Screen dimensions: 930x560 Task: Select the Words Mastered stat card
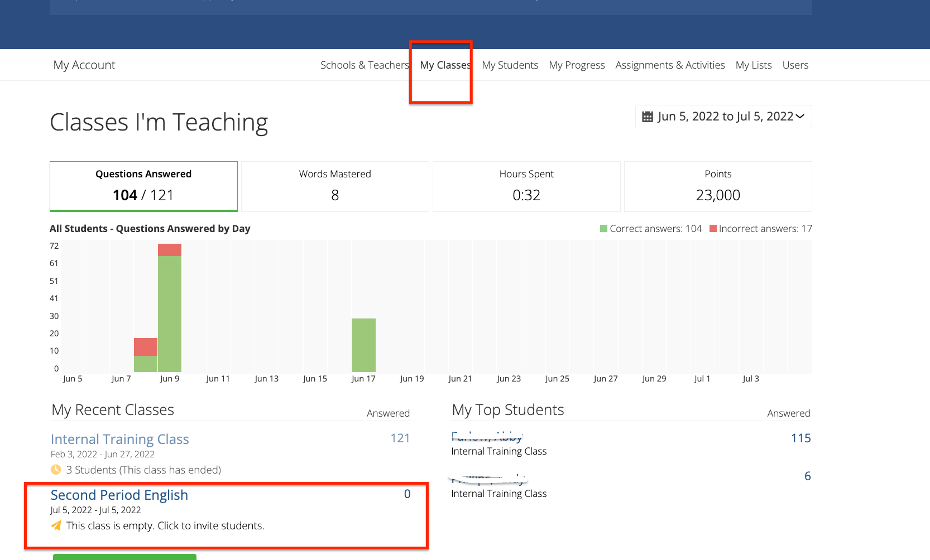(335, 186)
